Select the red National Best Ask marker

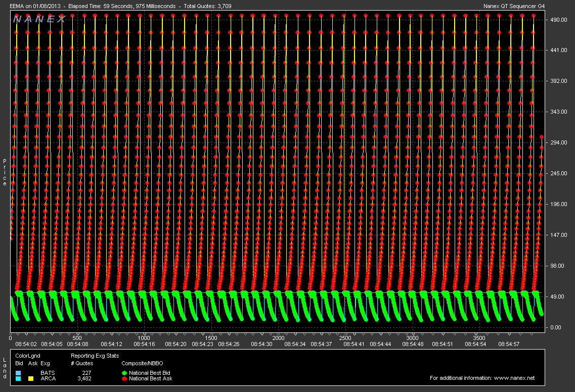(x=124, y=378)
